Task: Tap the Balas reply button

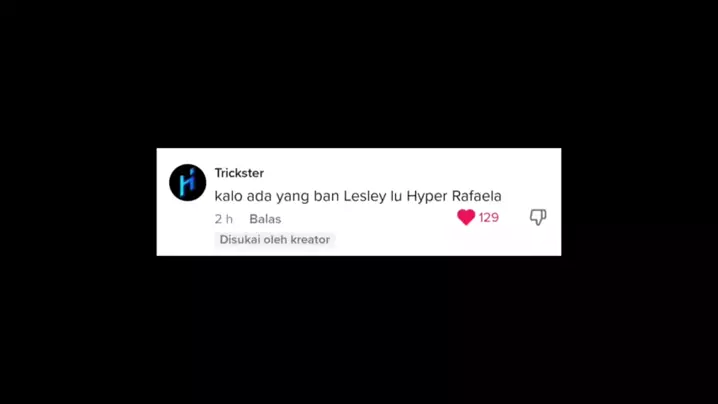Action: tap(265, 219)
